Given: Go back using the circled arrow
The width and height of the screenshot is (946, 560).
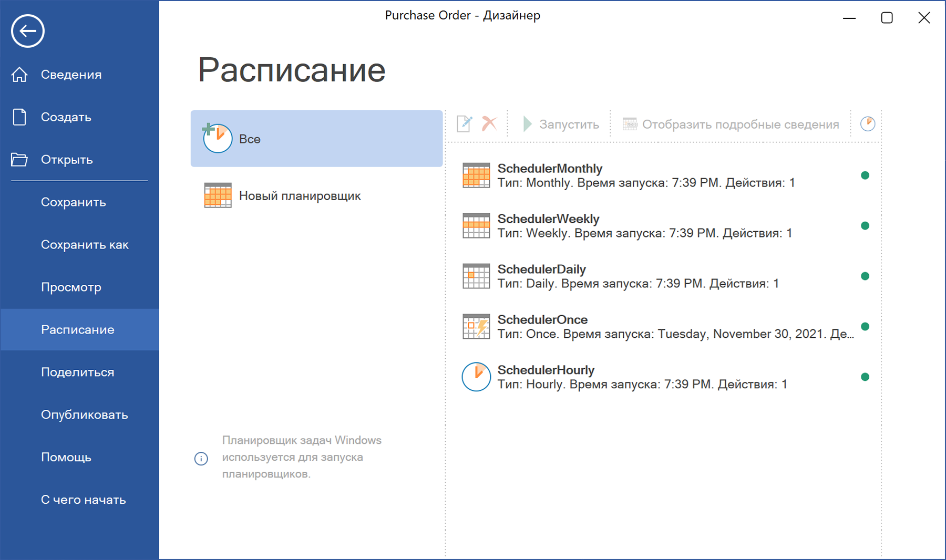Looking at the screenshot, I should point(28,31).
